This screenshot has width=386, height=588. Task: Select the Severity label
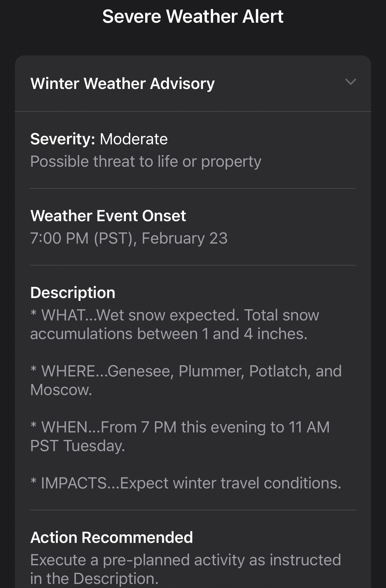point(62,139)
